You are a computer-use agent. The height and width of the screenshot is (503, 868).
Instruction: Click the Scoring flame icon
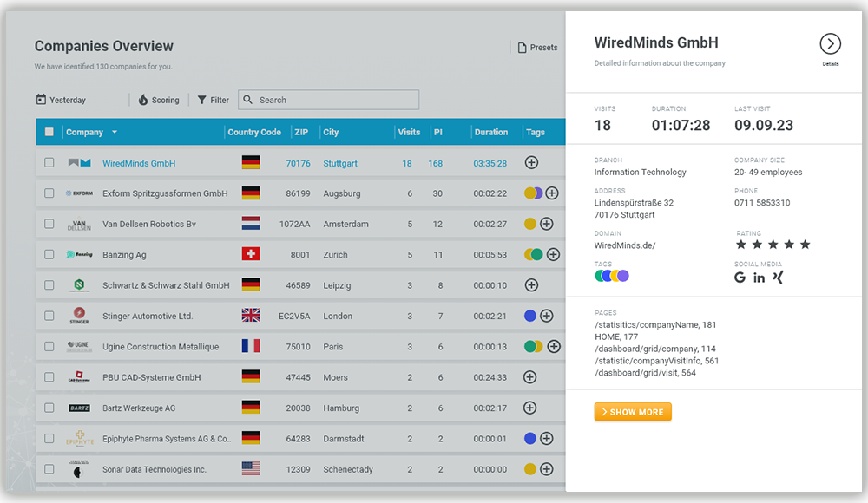(143, 100)
